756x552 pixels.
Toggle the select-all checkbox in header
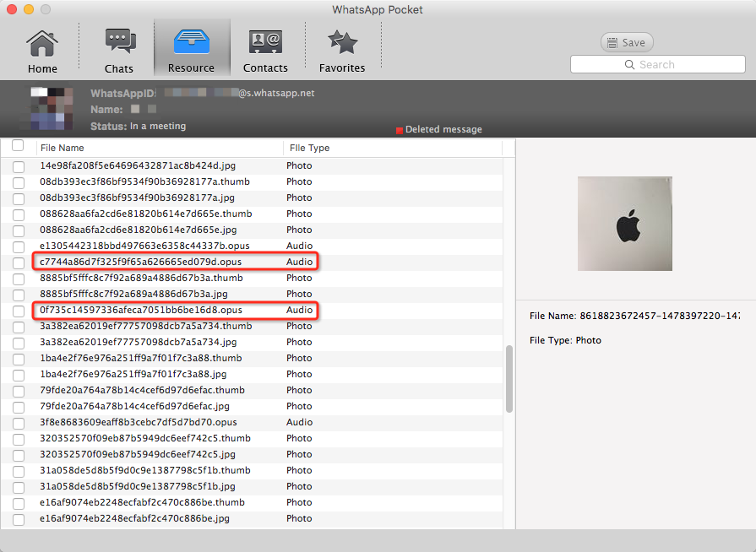click(18, 145)
